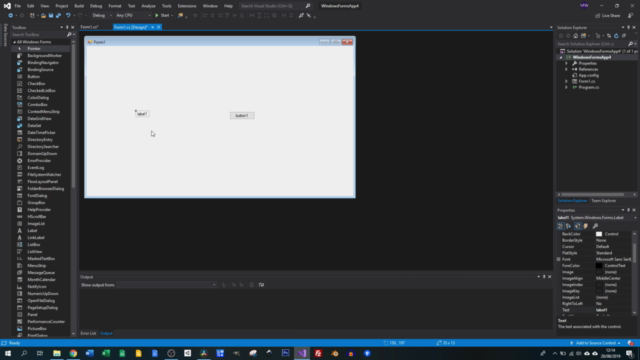Click the BackColor white color swatch
This screenshot has width=640, height=360.
tap(599, 234)
